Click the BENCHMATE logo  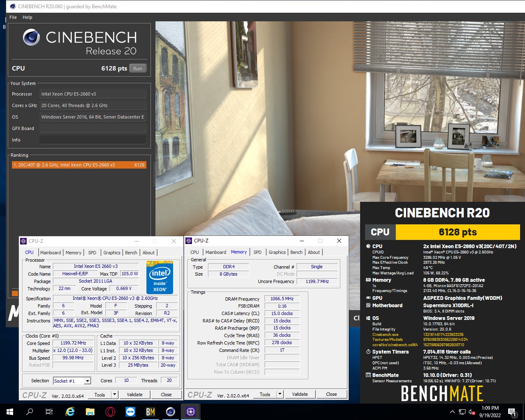click(x=442, y=394)
